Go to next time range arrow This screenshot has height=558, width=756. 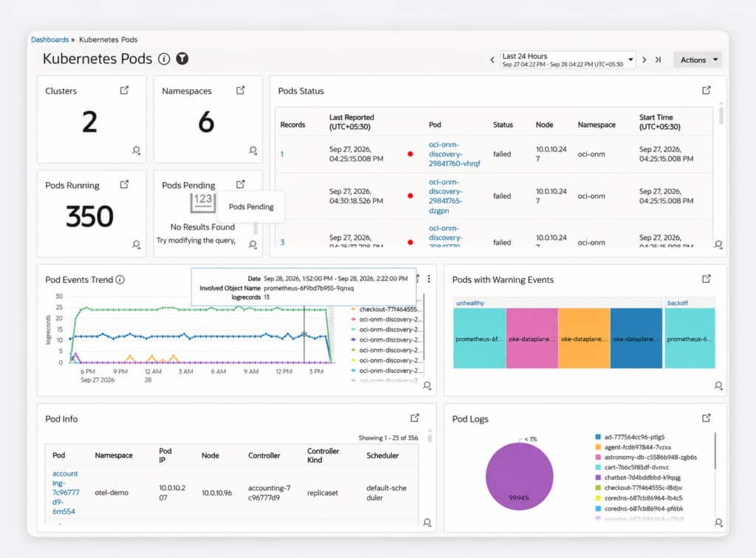tap(644, 60)
